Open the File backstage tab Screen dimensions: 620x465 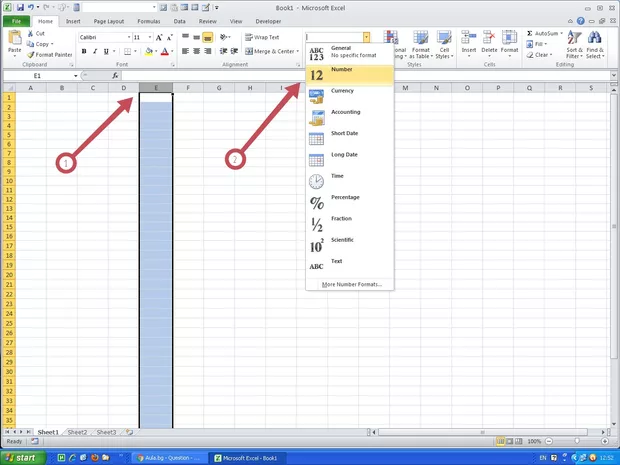click(x=16, y=21)
